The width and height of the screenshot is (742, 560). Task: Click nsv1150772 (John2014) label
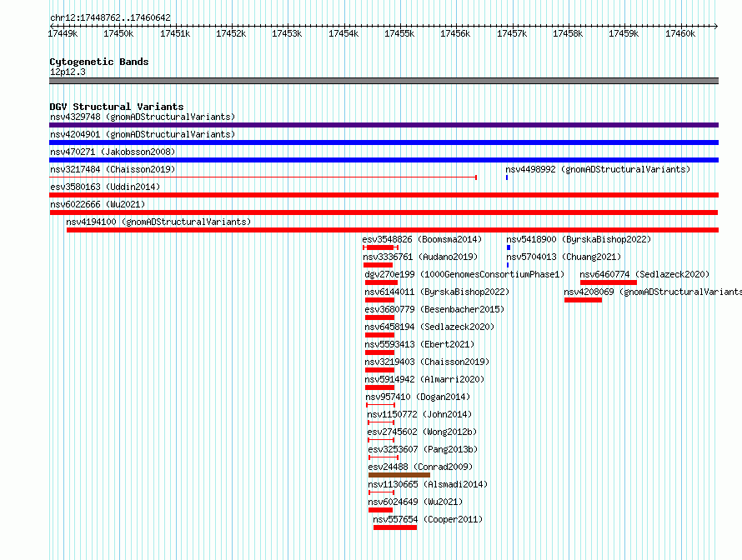pos(419,414)
